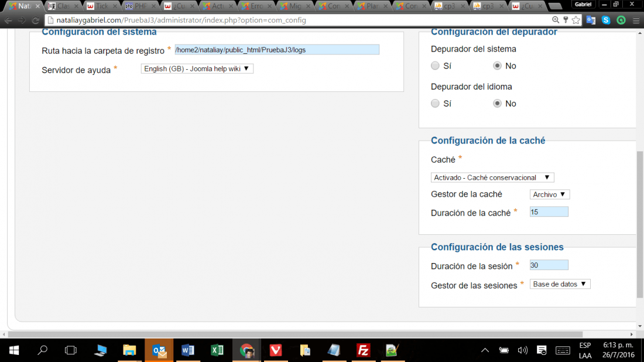Click the vertical page scrollbar thumb
This screenshot has width=644, height=362.
point(640,224)
